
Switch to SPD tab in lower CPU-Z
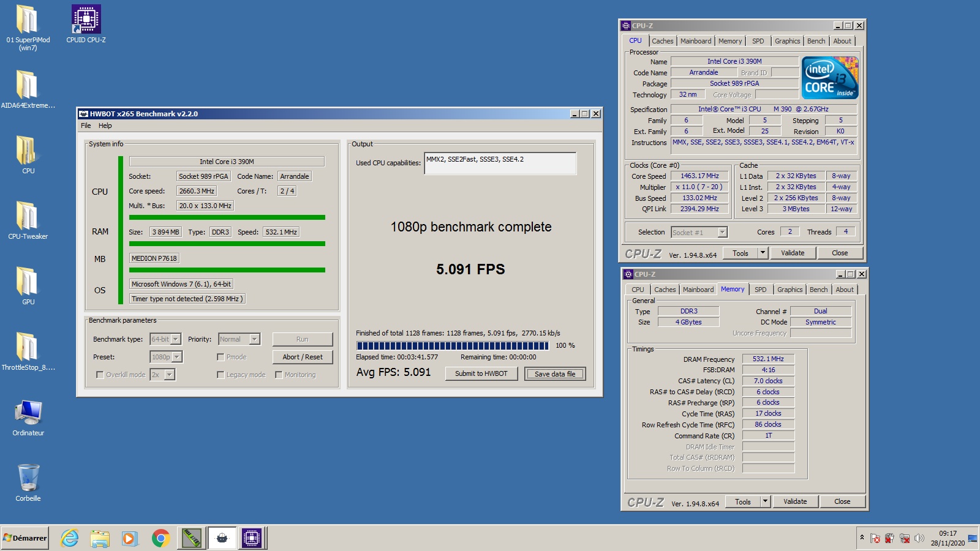[x=761, y=290]
